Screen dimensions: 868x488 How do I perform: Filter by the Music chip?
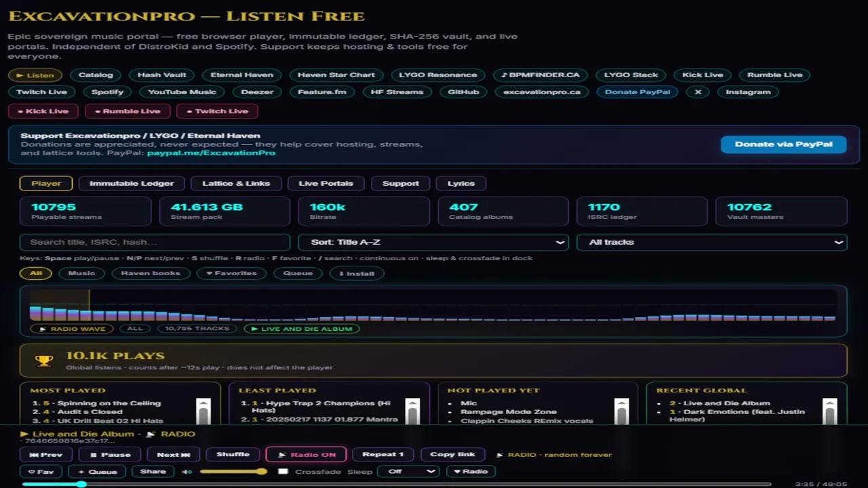tap(81, 273)
